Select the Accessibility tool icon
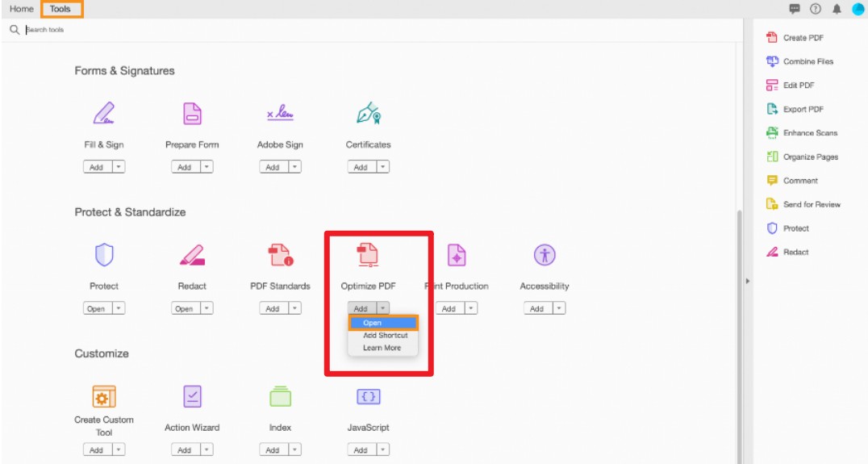The width and height of the screenshot is (868, 464). coord(545,255)
